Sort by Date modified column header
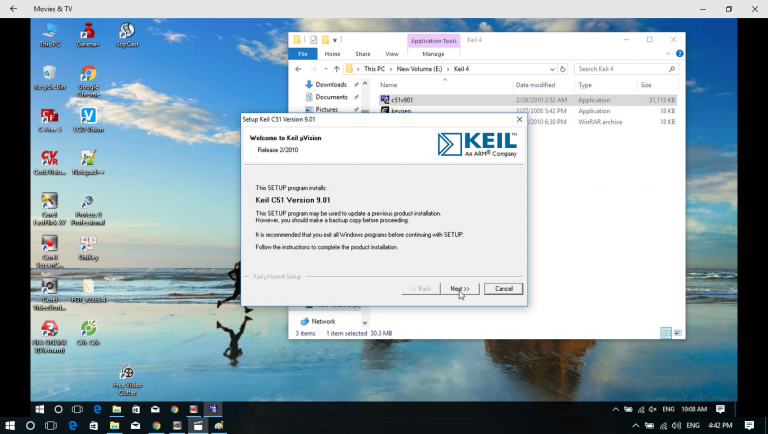This screenshot has width=768, height=434. pyautogui.click(x=535, y=85)
